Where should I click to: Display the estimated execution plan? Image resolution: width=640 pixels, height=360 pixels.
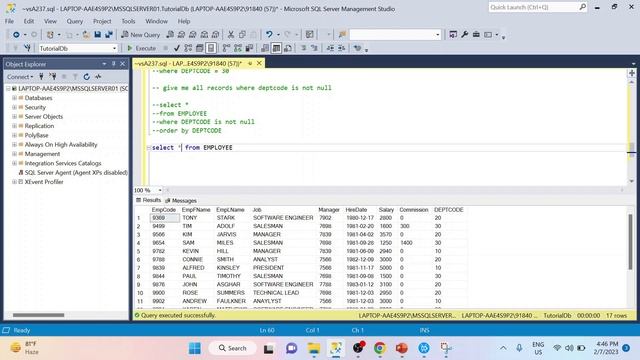[188, 48]
